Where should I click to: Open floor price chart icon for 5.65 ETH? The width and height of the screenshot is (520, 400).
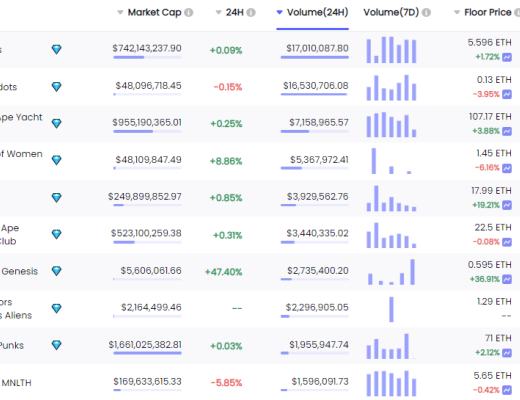pyautogui.click(x=507, y=390)
